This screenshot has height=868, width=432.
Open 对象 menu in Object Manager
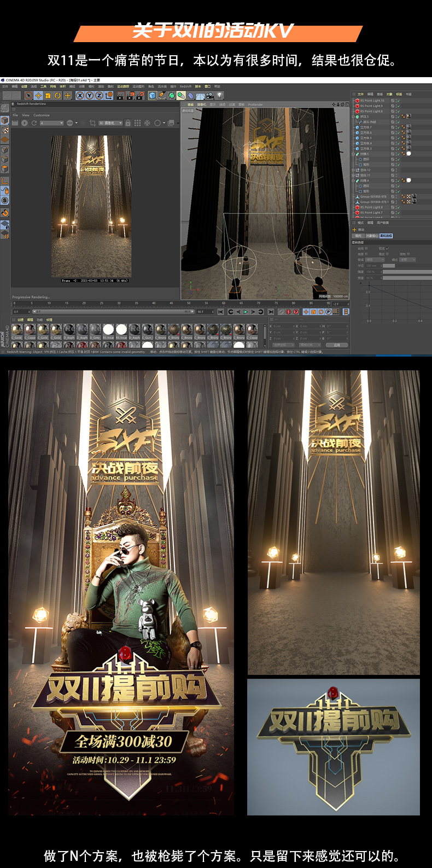point(389,94)
